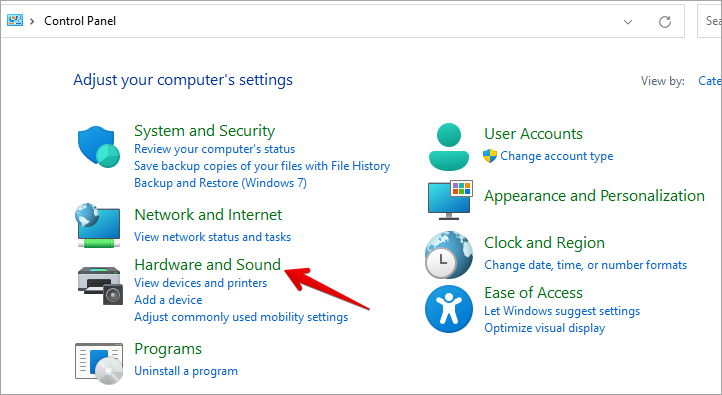The height and width of the screenshot is (395, 722).
Task: Open Uninstall a program link
Action: click(186, 371)
